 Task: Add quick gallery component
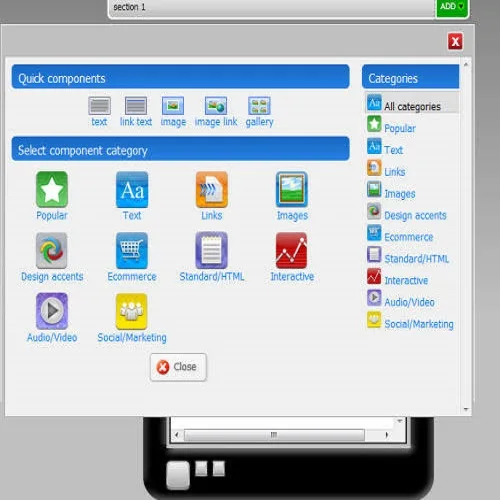pyautogui.click(x=259, y=112)
